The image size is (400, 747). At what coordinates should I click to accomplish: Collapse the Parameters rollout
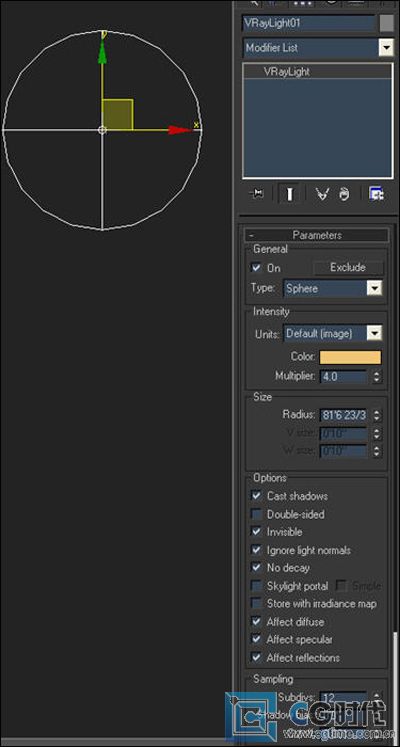pyautogui.click(x=317, y=235)
